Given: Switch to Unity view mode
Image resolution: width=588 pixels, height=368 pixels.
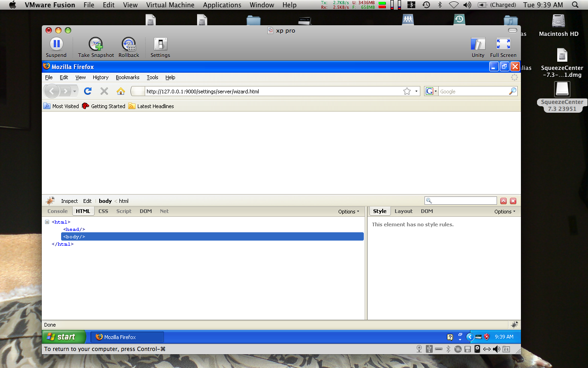Looking at the screenshot, I should (478, 44).
